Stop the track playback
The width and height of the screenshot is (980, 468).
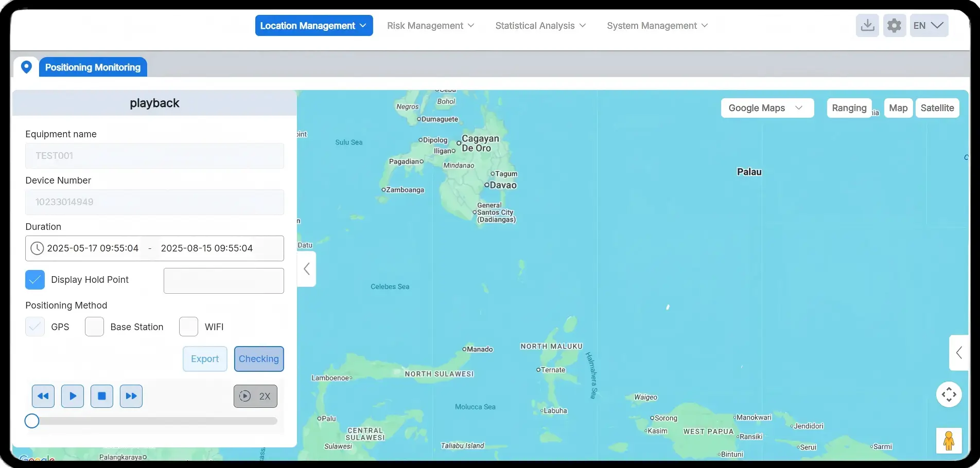[102, 396]
